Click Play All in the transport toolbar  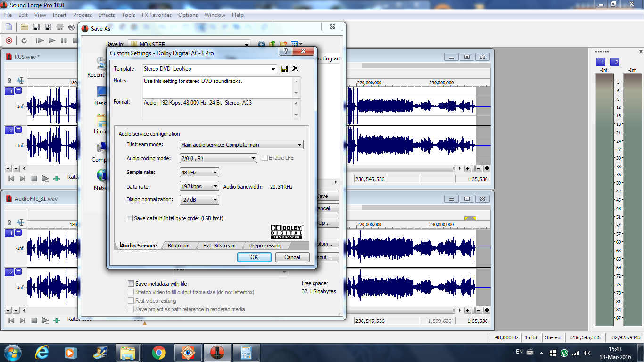coord(40,41)
